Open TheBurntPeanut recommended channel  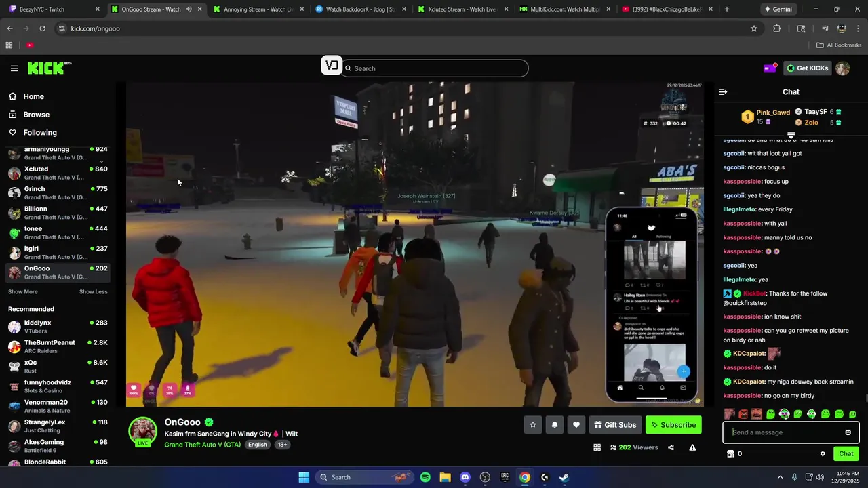tap(57, 346)
